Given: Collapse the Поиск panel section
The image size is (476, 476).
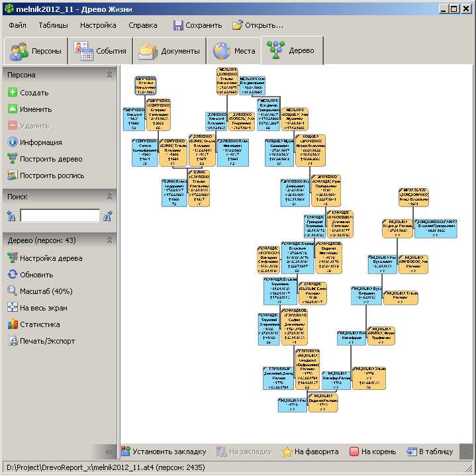Looking at the screenshot, I should (x=109, y=197).
